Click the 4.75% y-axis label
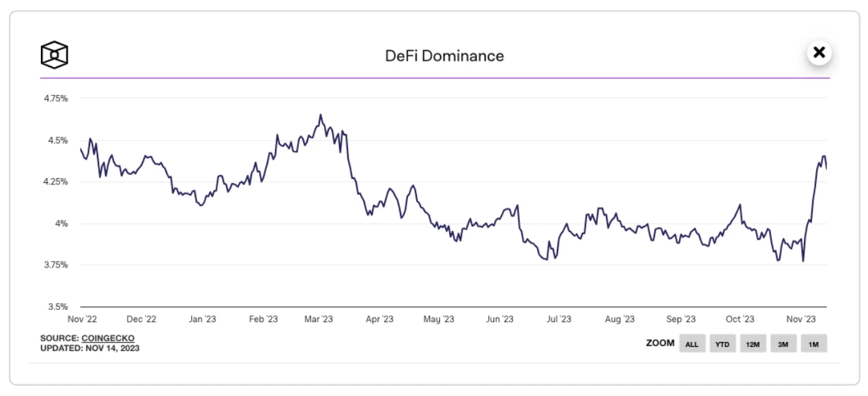868x396 pixels. click(x=55, y=98)
